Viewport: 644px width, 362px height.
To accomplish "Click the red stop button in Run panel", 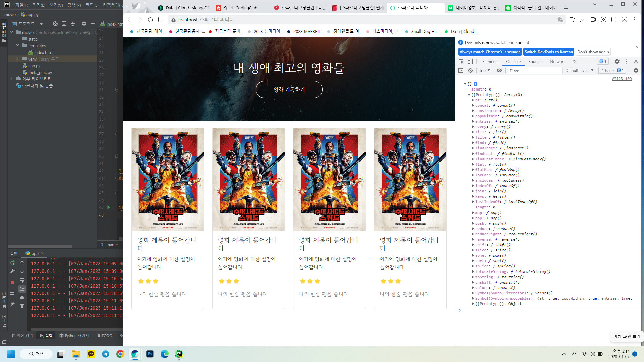I will click(12, 282).
